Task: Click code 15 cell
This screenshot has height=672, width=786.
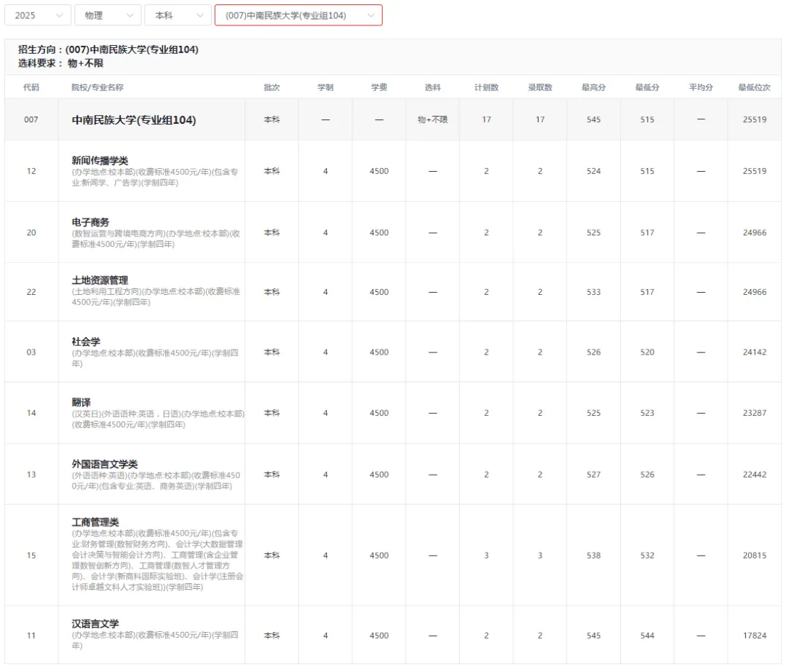Action: click(x=31, y=556)
